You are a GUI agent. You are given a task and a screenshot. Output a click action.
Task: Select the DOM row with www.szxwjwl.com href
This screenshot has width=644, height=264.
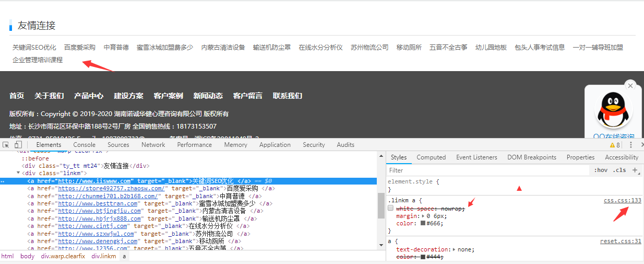(x=188, y=234)
